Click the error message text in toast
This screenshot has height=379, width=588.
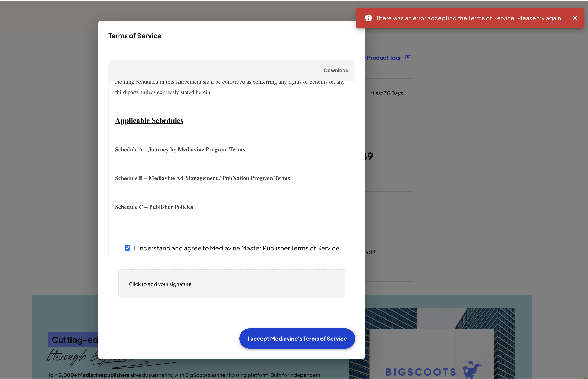coord(469,18)
